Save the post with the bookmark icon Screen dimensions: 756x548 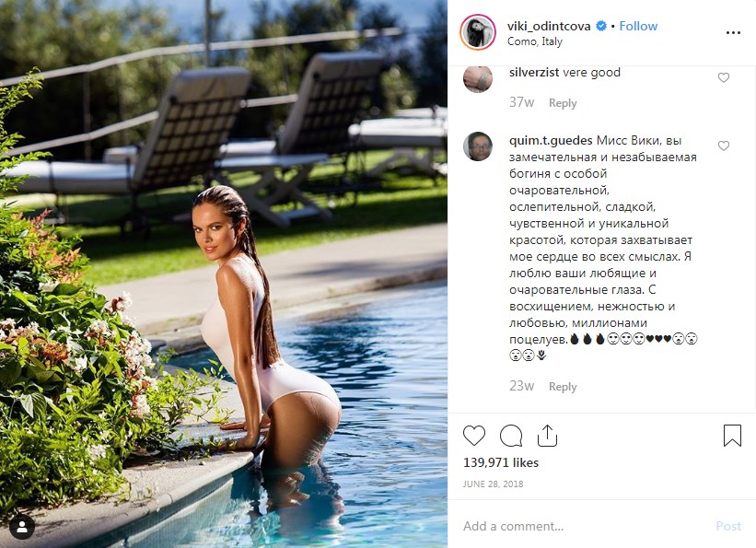732,435
